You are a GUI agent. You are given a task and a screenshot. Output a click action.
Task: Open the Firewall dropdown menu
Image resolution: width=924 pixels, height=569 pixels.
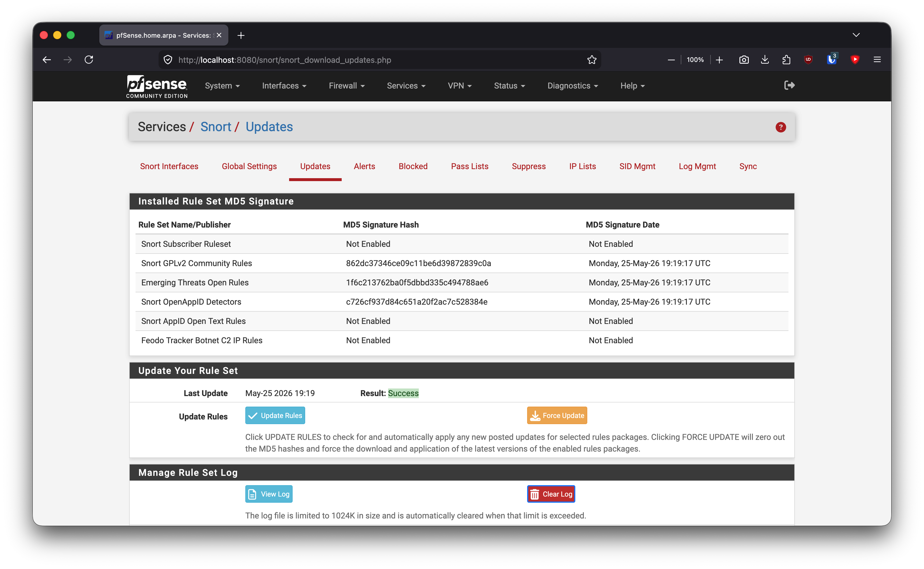click(x=346, y=86)
